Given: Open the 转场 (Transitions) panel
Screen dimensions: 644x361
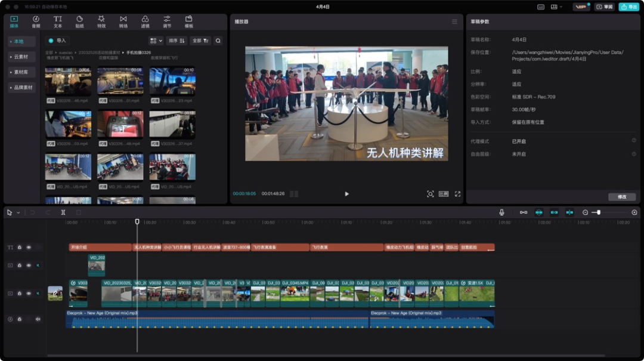Looking at the screenshot, I should [123, 21].
